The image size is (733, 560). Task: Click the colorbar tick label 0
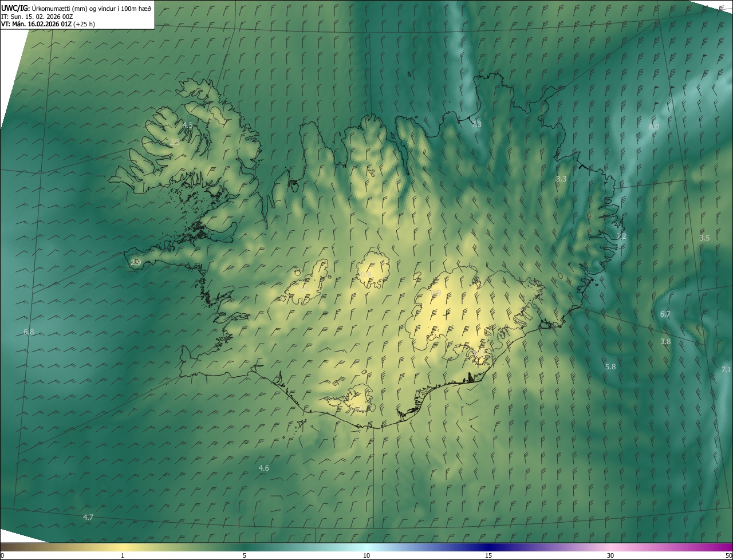pyautogui.click(x=2, y=555)
